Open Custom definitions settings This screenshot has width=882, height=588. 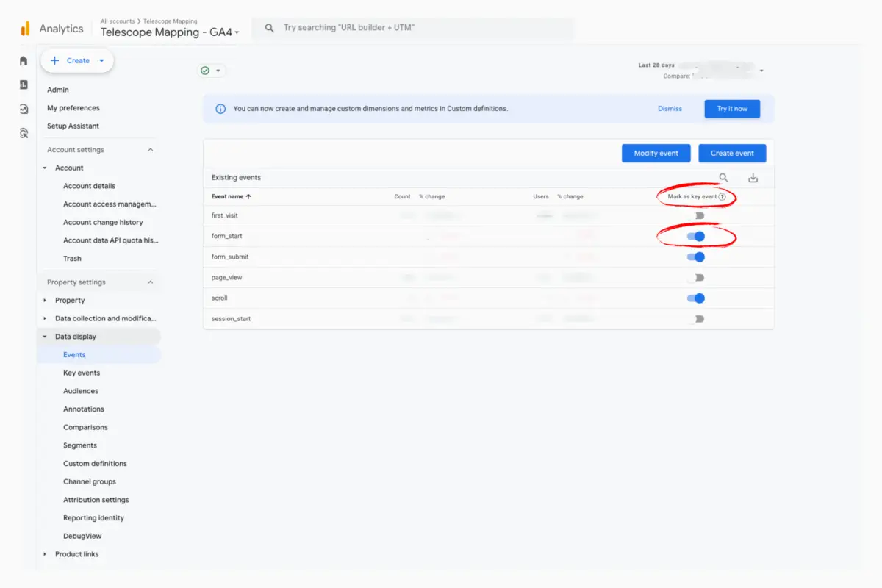tap(95, 464)
